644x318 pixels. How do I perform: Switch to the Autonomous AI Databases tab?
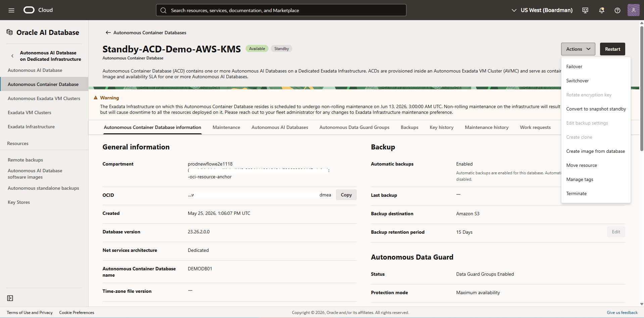point(280,127)
